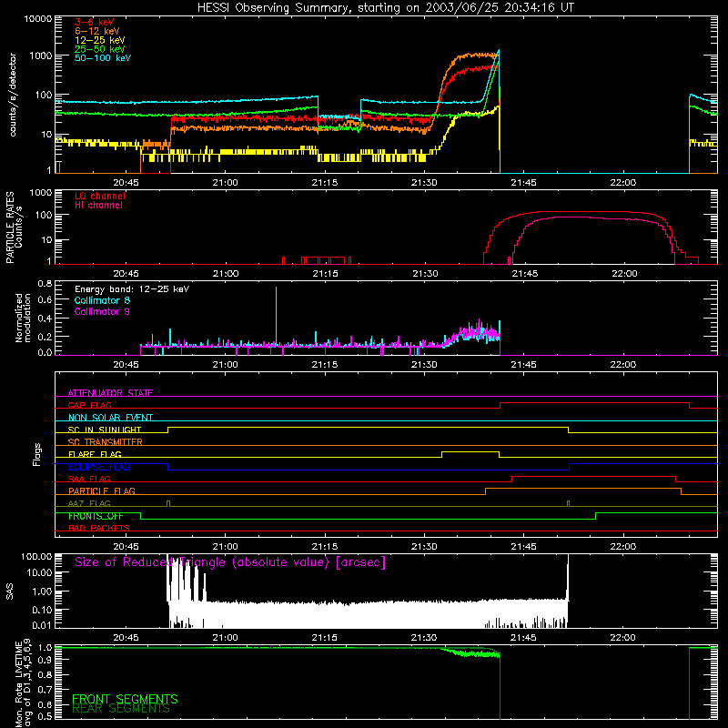Click the HI channel legend entry
This screenshot has height=728, width=728.
pyautogui.click(x=98, y=206)
